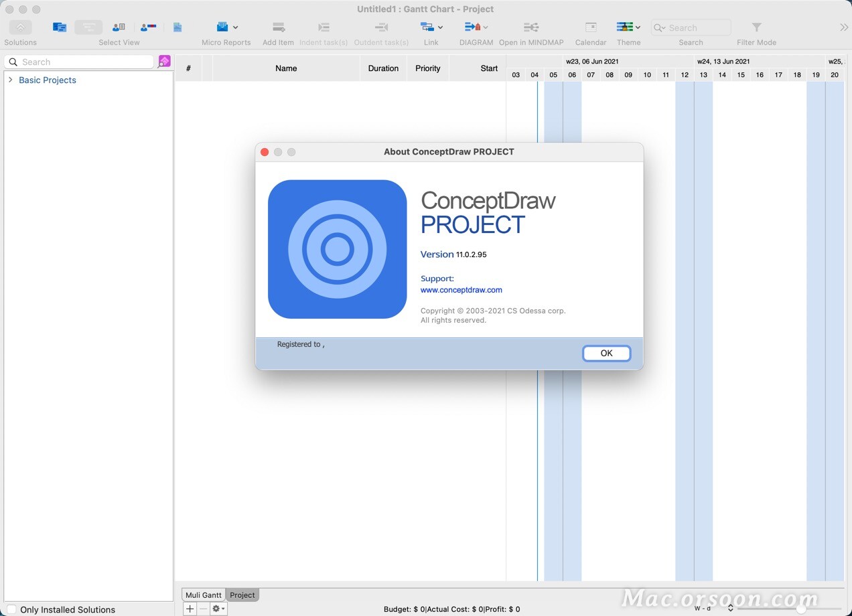The image size is (852, 616).
Task: Click the plus add sheet button
Action: click(x=190, y=609)
